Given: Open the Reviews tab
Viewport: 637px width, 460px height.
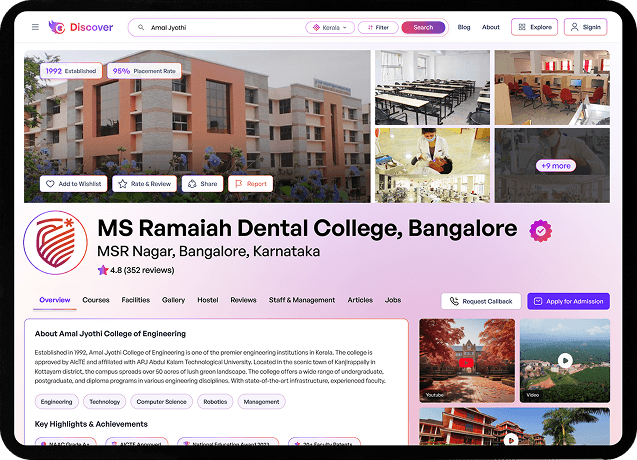Looking at the screenshot, I should [x=243, y=300].
